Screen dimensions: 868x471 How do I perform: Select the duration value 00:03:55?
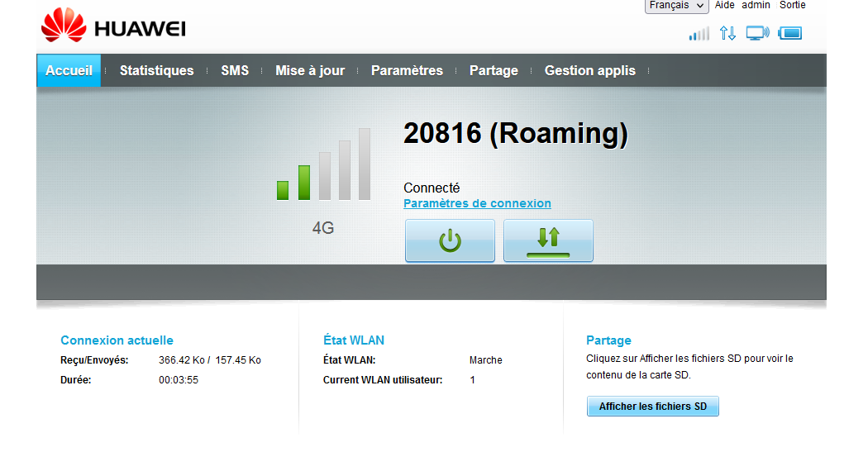click(179, 380)
